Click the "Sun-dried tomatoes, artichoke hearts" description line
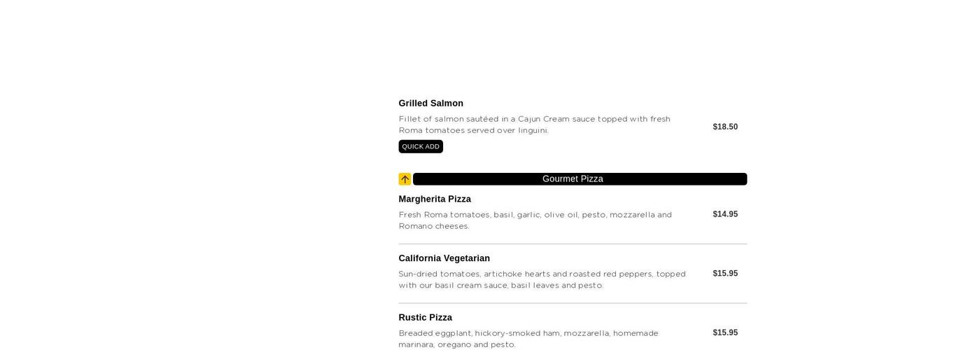This screenshot has height=350, width=980. tap(542, 274)
